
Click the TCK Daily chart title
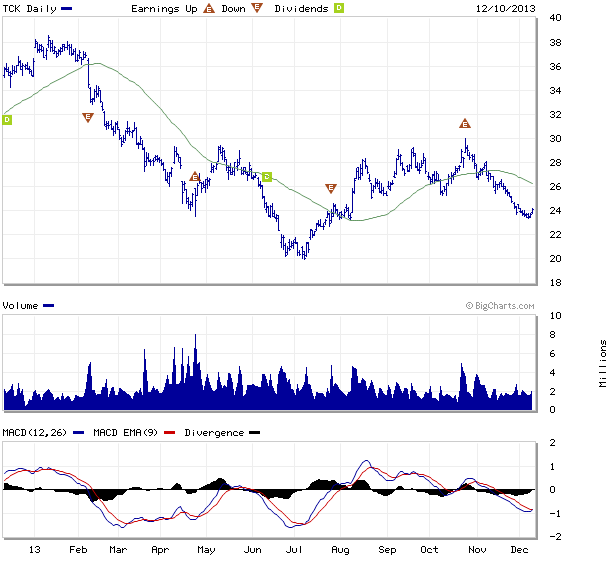(x=30, y=8)
